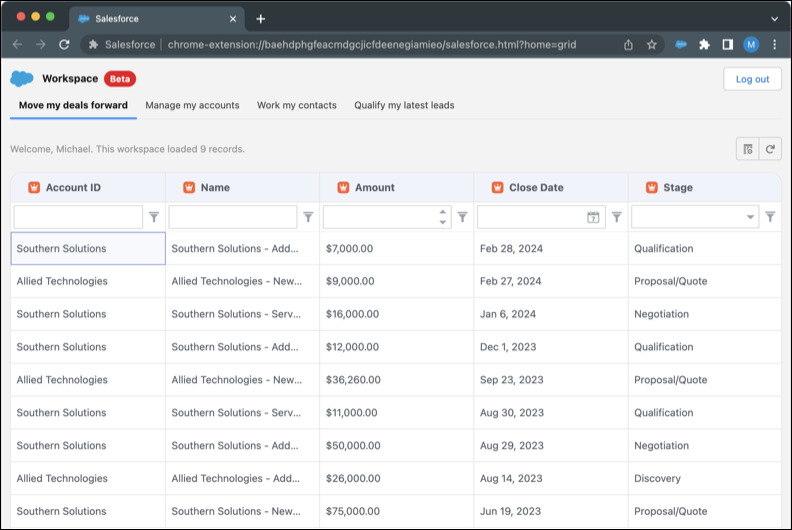Switch to Qualify my latest leads tab
Screen dimensions: 792x530
(x=404, y=105)
